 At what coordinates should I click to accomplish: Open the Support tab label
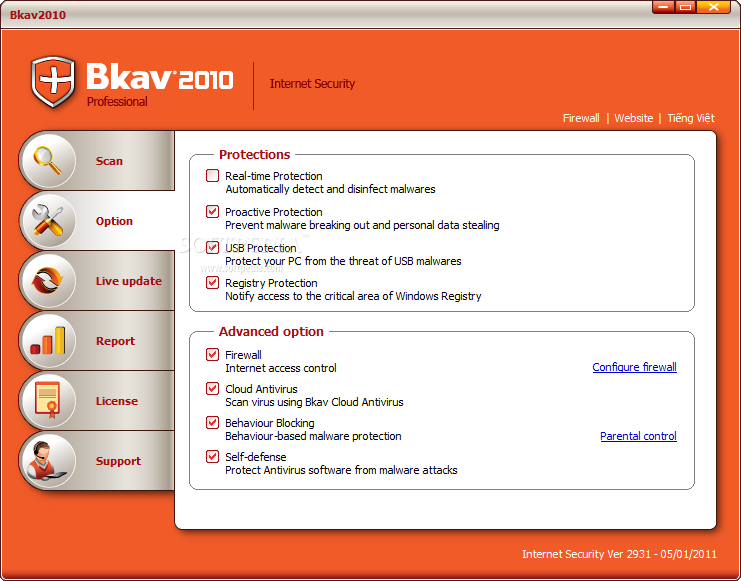tap(118, 461)
